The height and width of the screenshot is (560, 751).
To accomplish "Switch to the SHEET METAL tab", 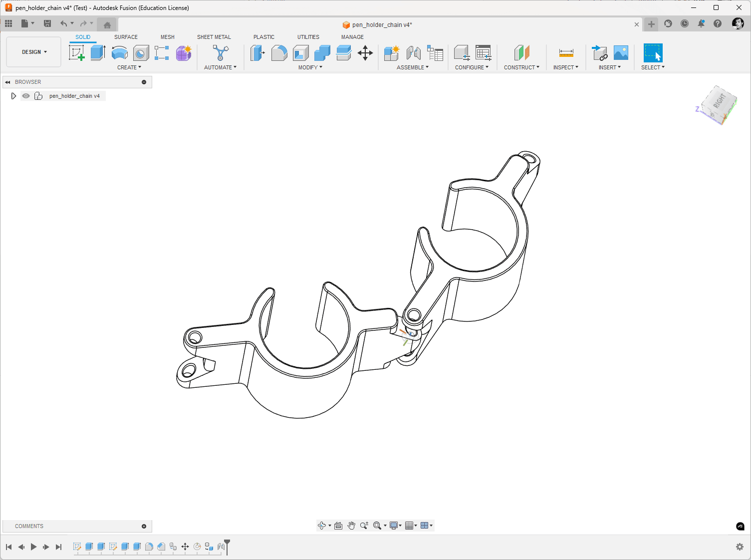I will point(214,37).
